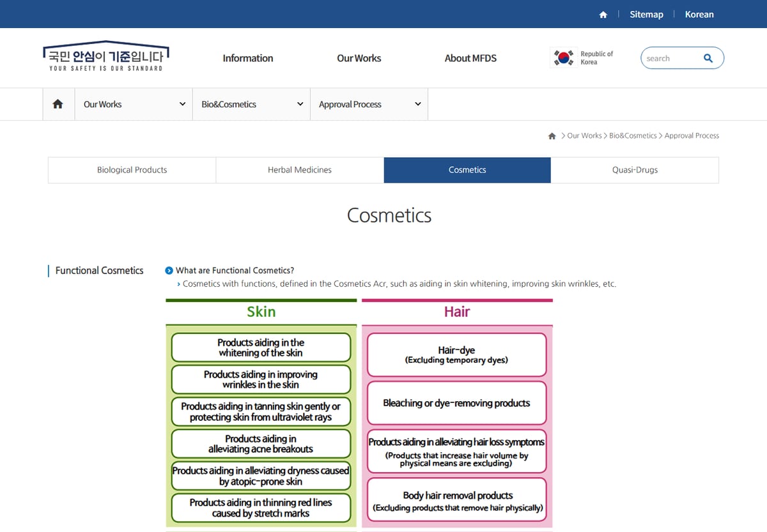
Task: Focus the search input field
Action: pyautogui.click(x=671, y=58)
